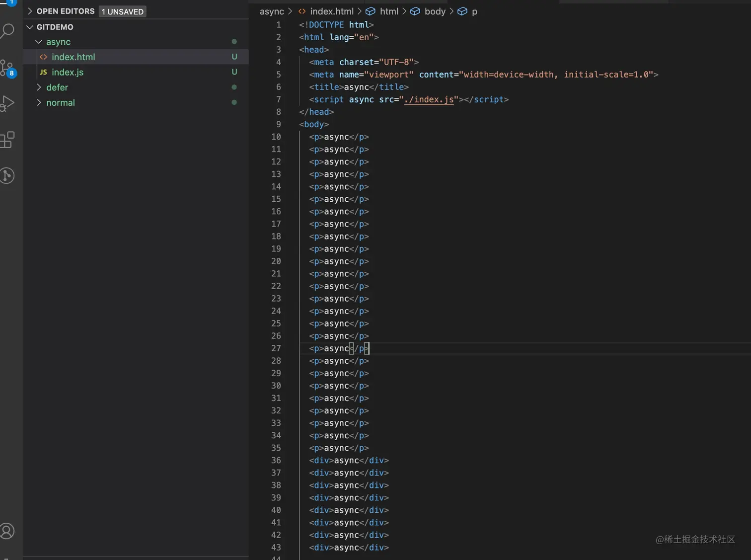Click the cube icon before p breadcrumb
This screenshot has width=751, height=560.
(462, 11)
